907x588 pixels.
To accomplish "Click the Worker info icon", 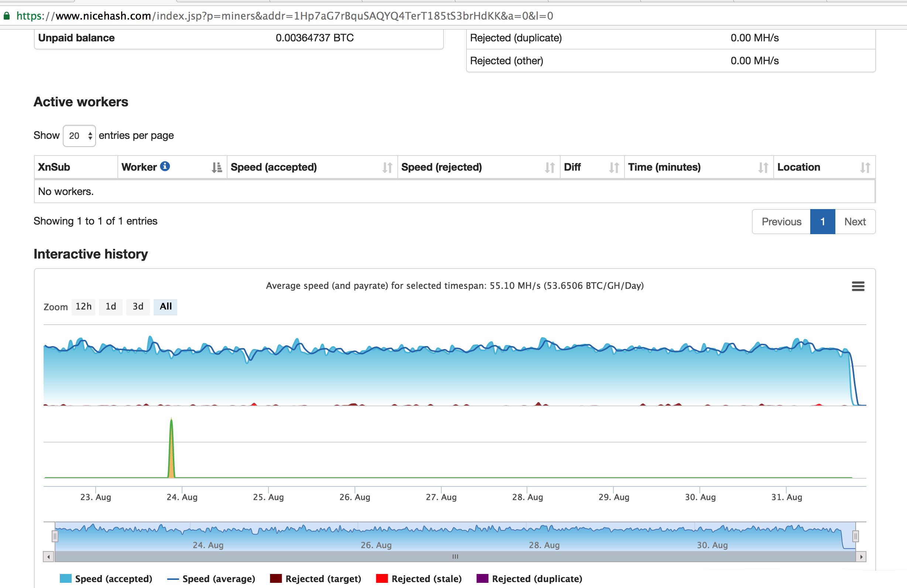I will pyautogui.click(x=165, y=166).
